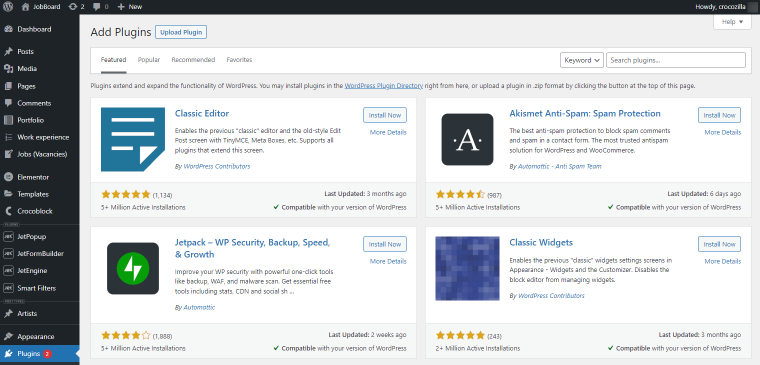Switch to the Popular tab
760x365 pixels.
point(149,60)
